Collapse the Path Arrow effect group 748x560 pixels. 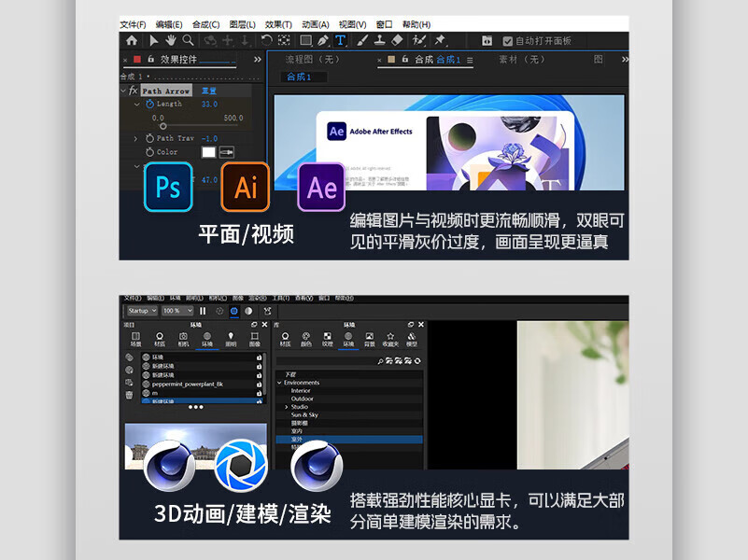(x=123, y=91)
